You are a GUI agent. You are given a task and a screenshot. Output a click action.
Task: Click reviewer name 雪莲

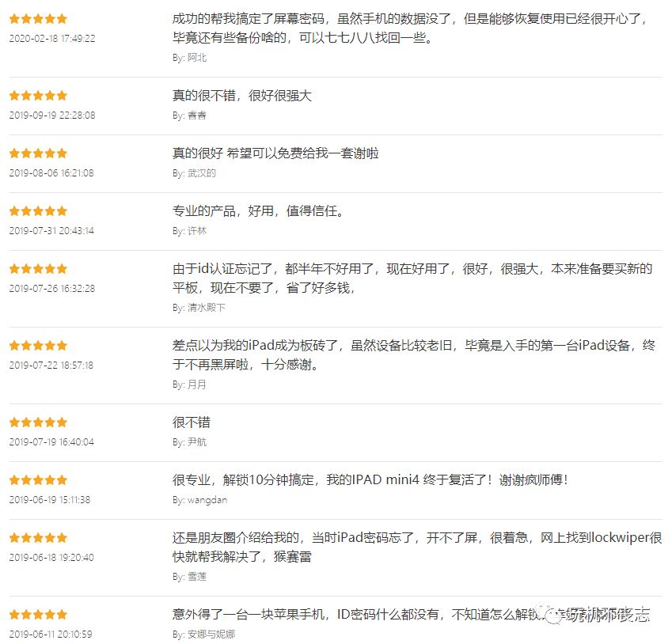[197, 577]
